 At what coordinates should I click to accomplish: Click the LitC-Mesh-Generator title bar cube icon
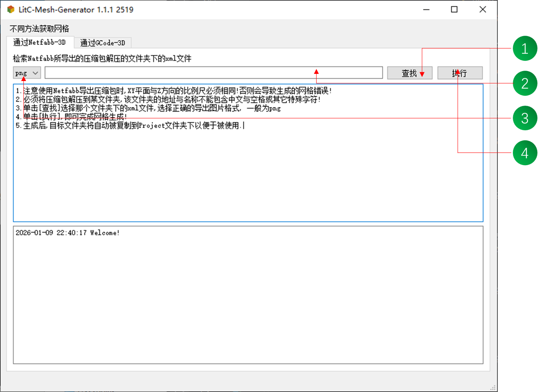tap(10, 10)
